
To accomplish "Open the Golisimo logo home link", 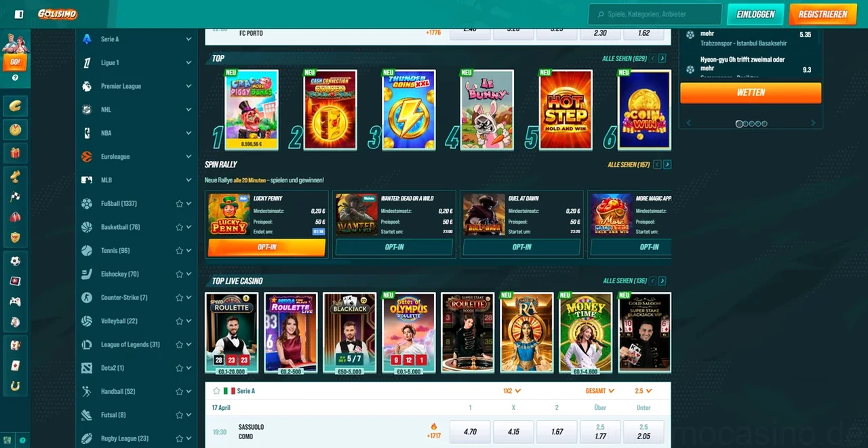I will tap(57, 14).
